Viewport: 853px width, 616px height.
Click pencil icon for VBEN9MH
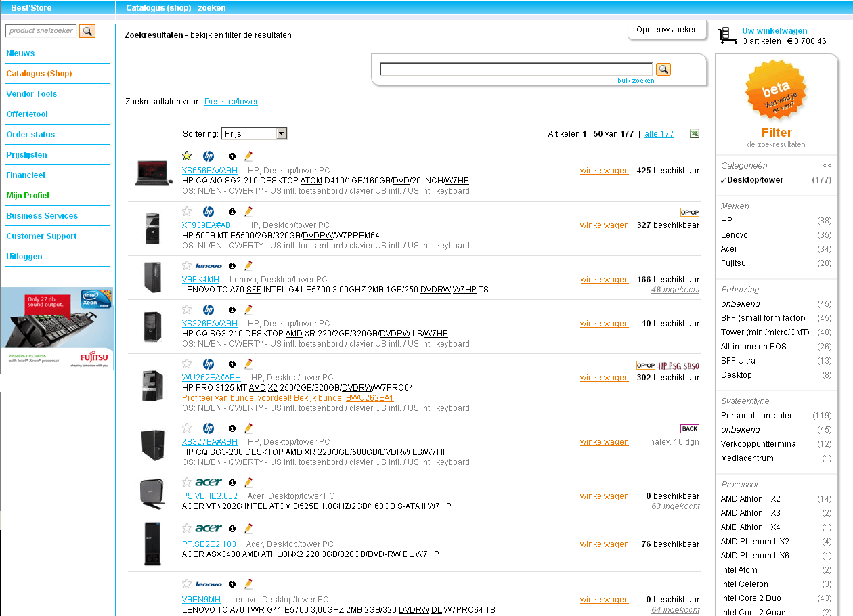point(248,584)
